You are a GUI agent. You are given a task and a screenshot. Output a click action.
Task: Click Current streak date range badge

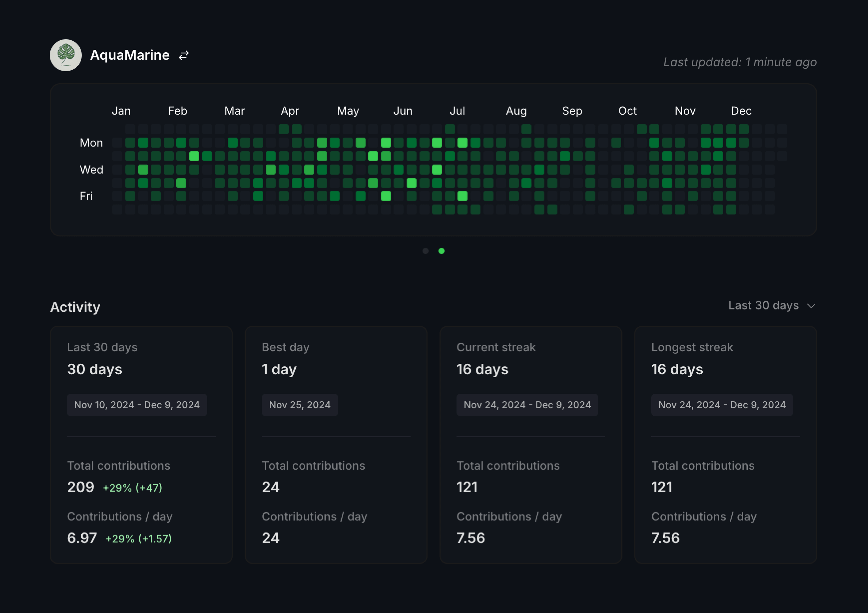point(527,405)
